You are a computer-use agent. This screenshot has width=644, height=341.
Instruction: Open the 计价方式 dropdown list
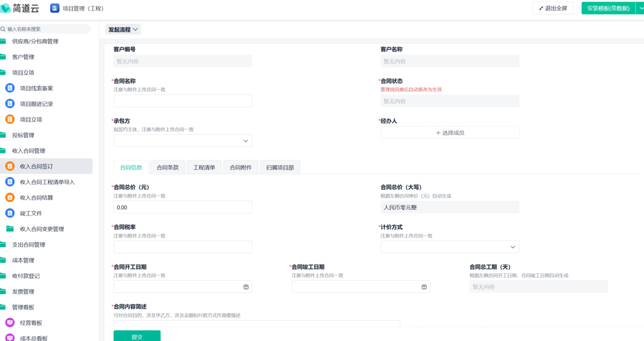450,247
